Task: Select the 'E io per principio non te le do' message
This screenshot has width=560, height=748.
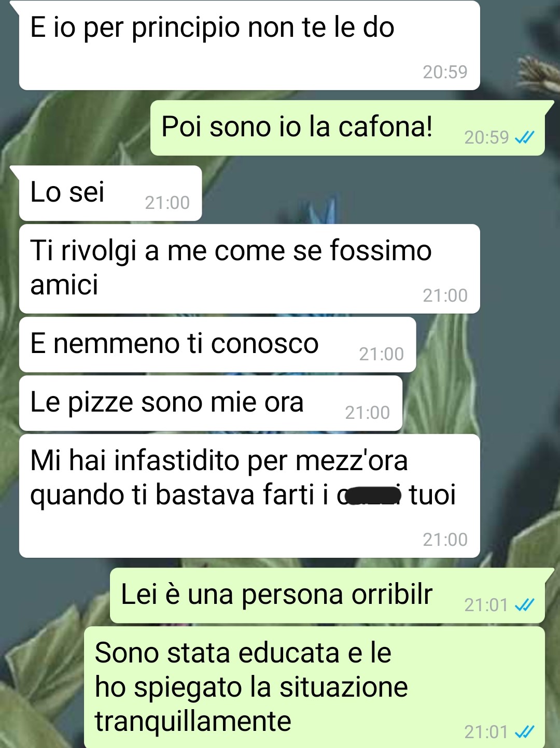Action: (x=249, y=45)
